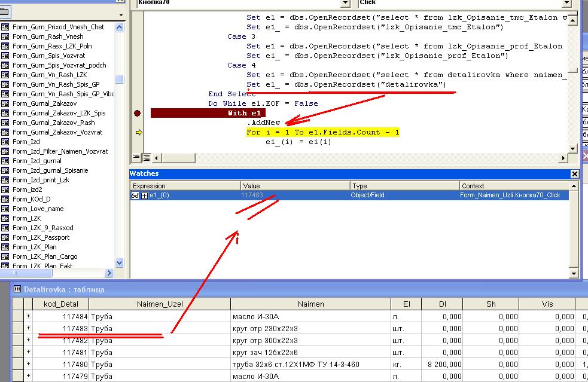Expand subdatasheet for row 117482
Screen dimensions: 588x382
[x=28, y=340]
